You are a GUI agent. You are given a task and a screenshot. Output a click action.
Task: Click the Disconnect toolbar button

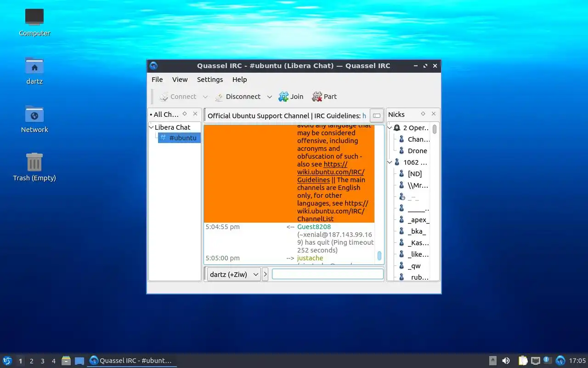[x=237, y=97]
